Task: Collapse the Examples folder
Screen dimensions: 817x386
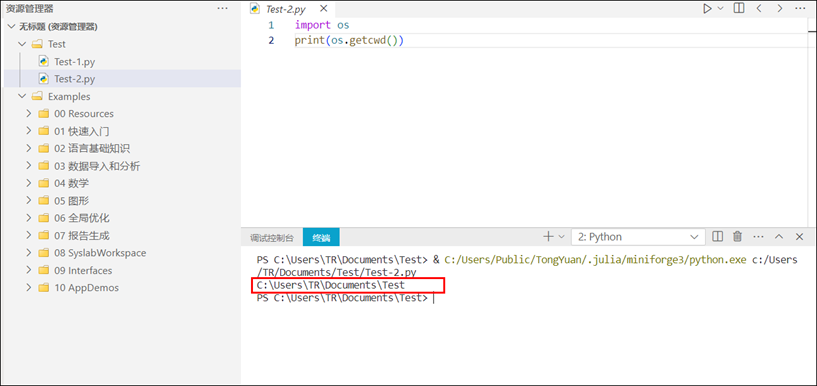Action: coord(22,96)
